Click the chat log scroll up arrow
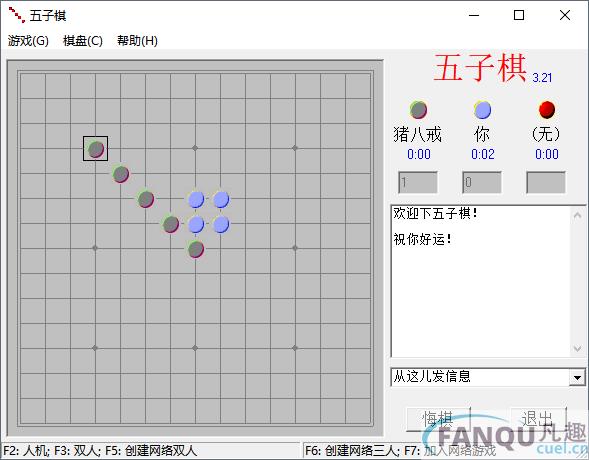The width and height of the screenshot is (589, 460). [577, 215]
